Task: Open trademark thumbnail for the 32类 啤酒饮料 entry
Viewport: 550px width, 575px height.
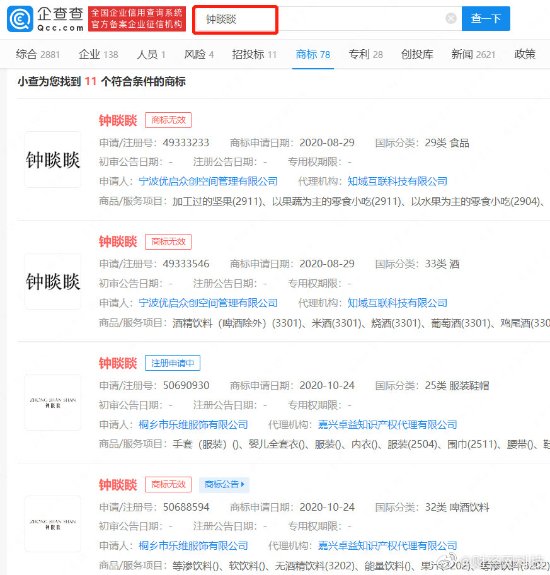Action: pyautogui.click(x=53, y=524)
